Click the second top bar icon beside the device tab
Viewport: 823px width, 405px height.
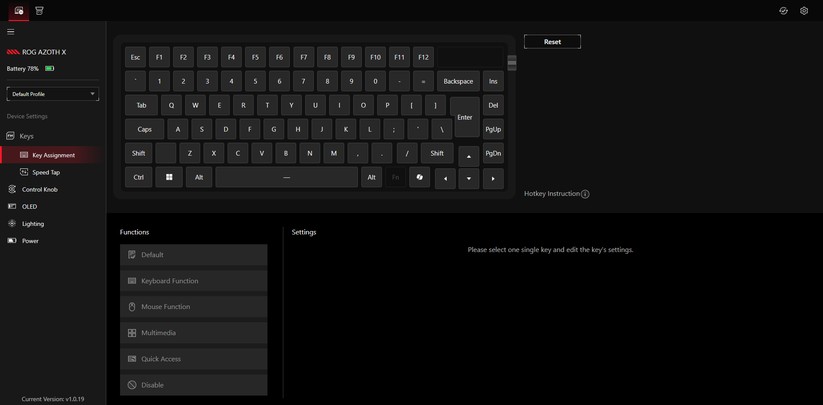39,11
